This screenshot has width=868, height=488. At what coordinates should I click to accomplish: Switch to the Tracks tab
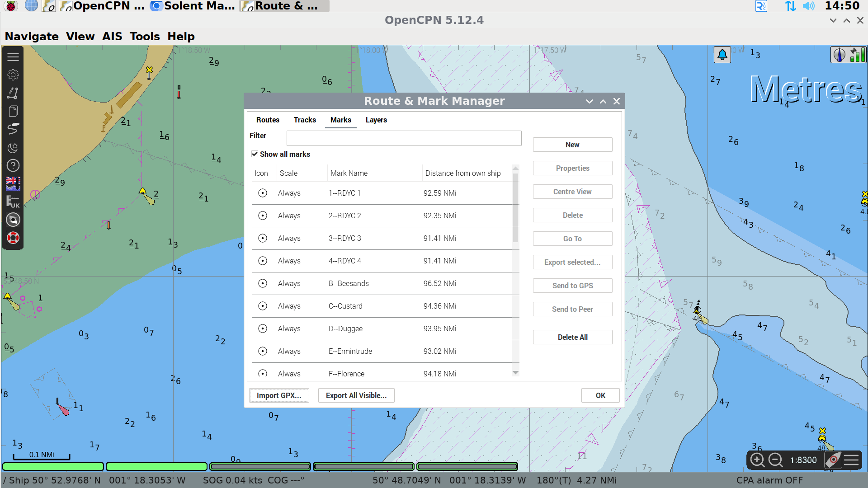(305, 120)
